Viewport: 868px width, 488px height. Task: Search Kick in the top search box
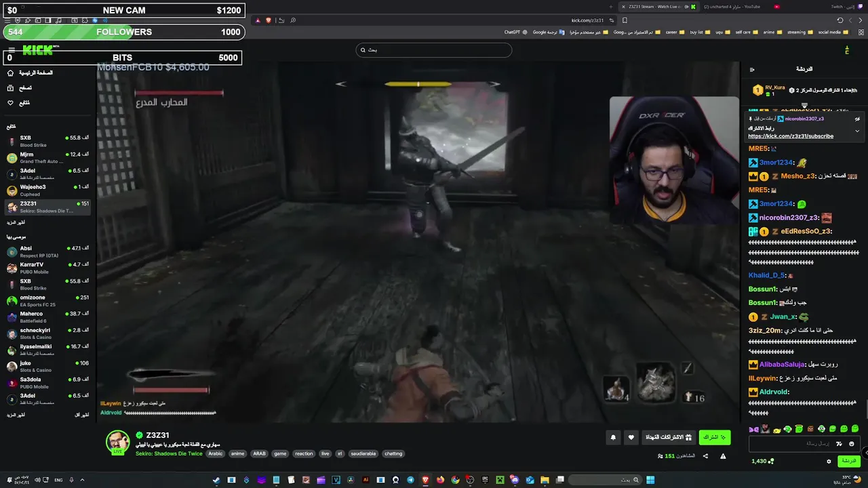(x=434, y=49)
